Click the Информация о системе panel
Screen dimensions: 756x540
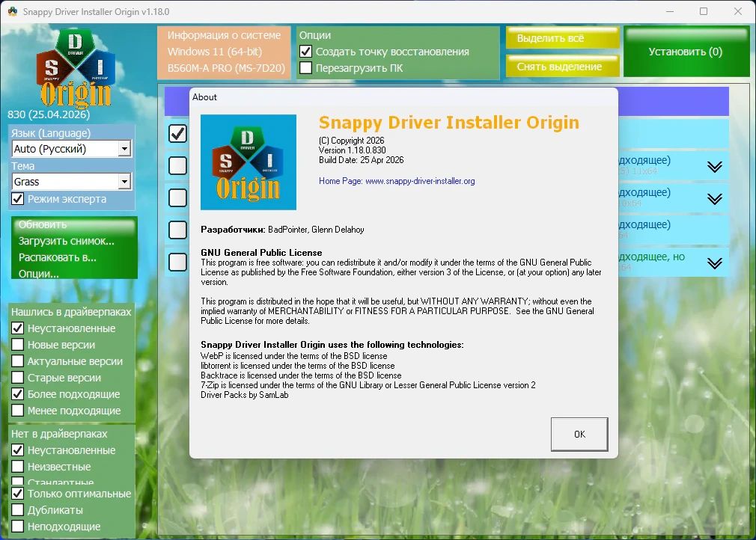(x=225, y=52)
